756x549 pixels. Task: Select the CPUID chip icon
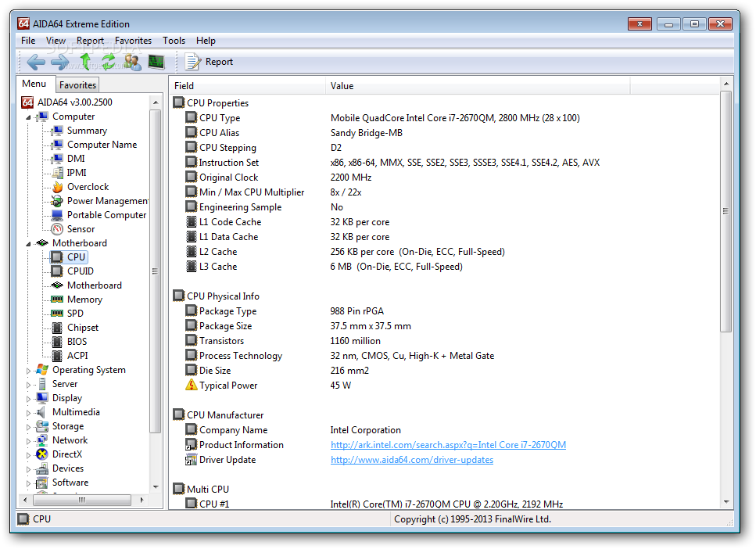click(57, 271)
